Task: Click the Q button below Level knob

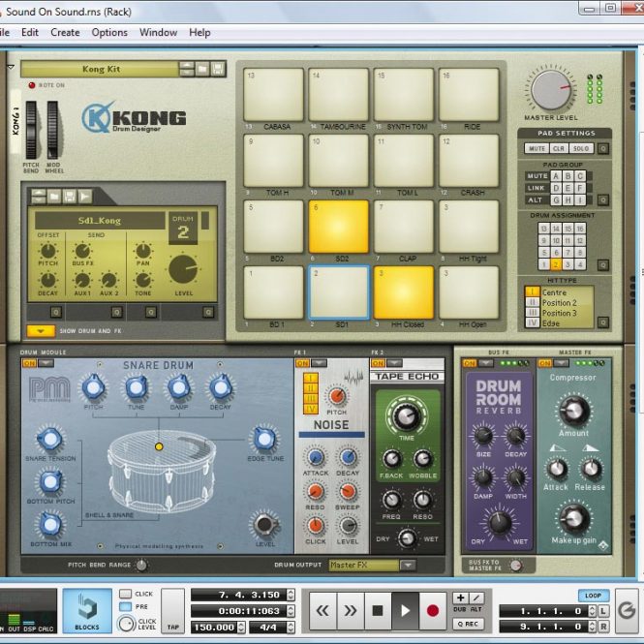Action: coord(208,313)
